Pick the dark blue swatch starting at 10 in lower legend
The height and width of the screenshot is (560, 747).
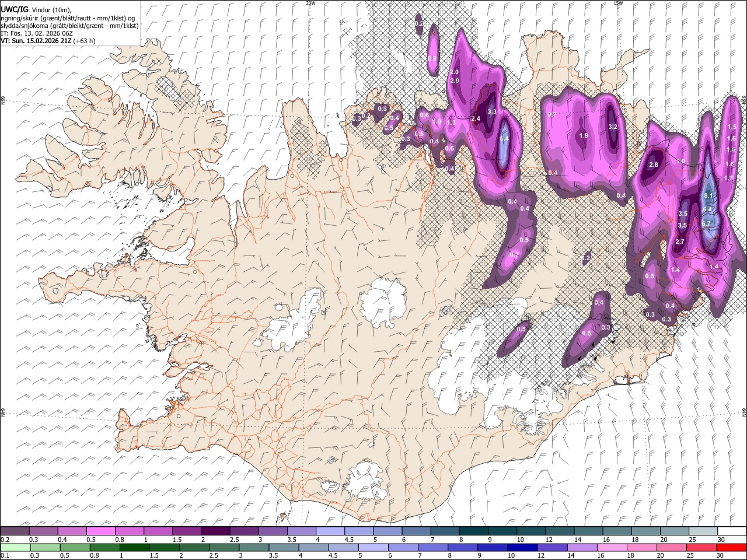(x=522, y=548)
